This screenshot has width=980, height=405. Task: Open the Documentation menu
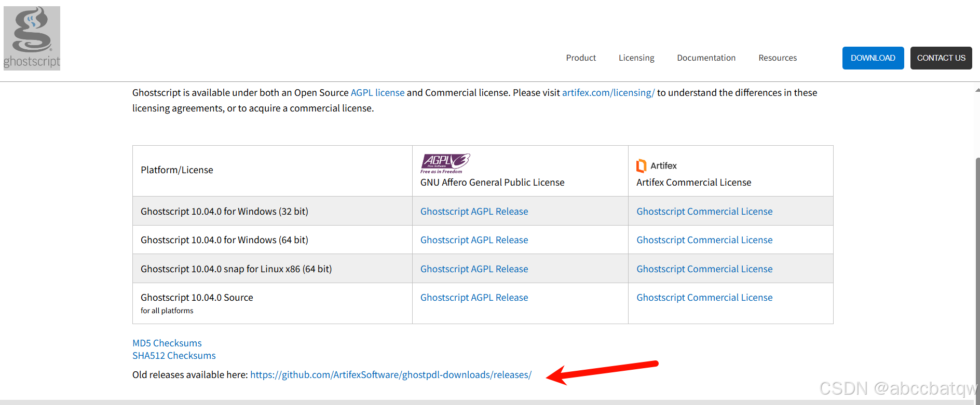pos(706,58)
